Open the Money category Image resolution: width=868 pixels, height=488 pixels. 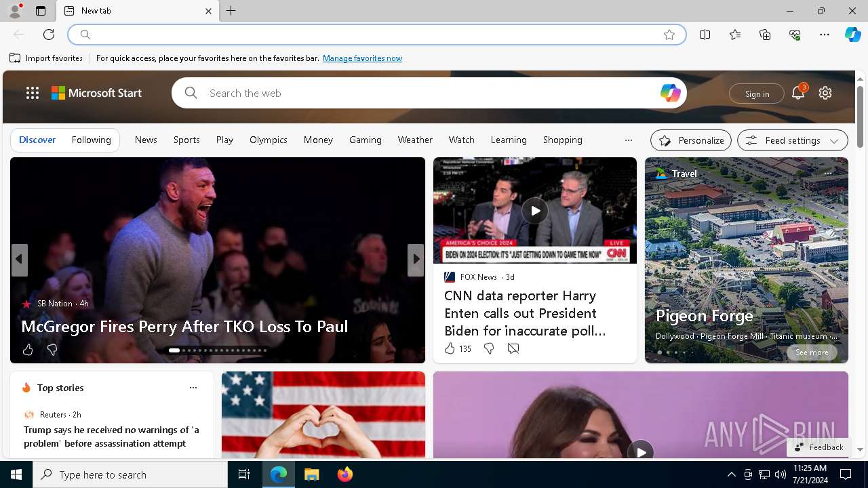click(x=318, y=140)
